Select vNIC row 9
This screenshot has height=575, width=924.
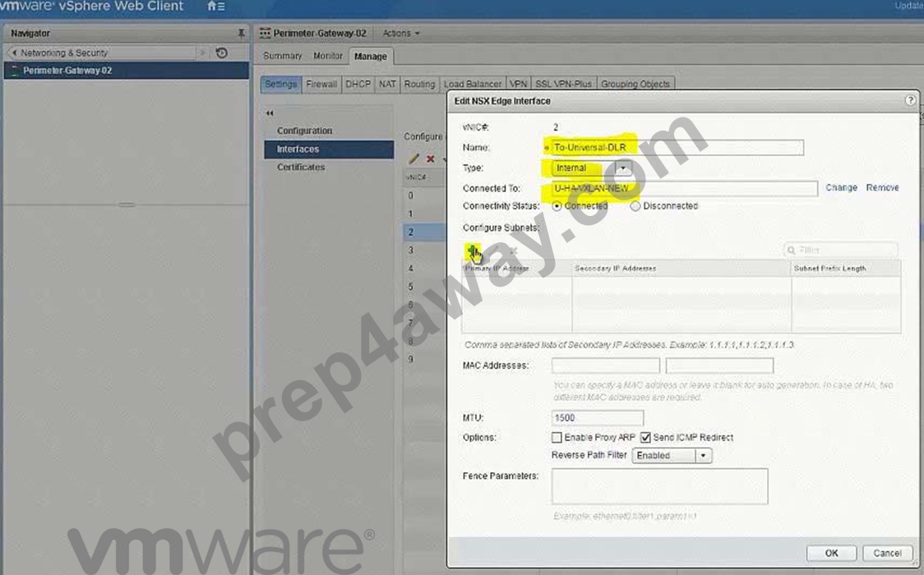click(x=424, y=359)
